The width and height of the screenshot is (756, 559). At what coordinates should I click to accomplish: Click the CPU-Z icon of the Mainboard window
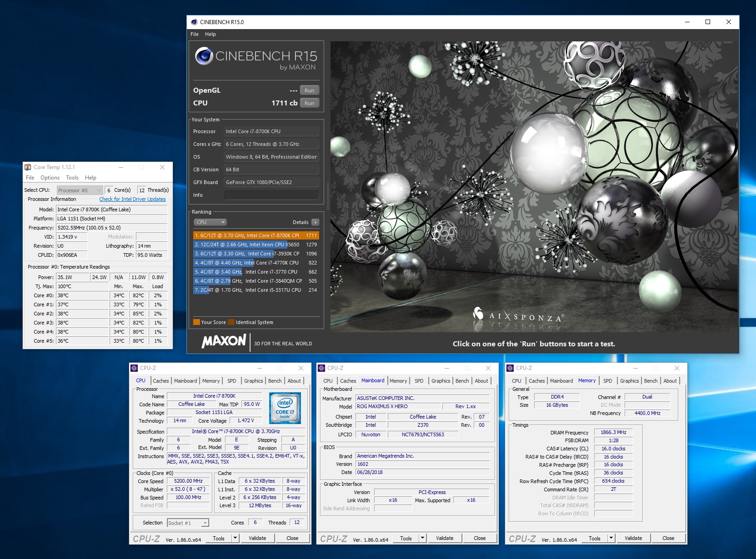[x=321, y=368]
